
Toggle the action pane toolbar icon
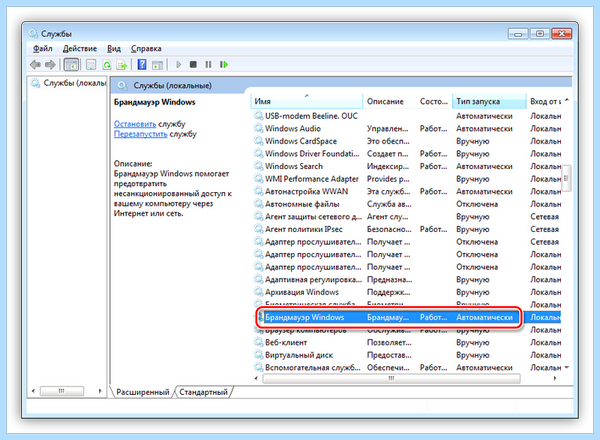click(157, 65)
